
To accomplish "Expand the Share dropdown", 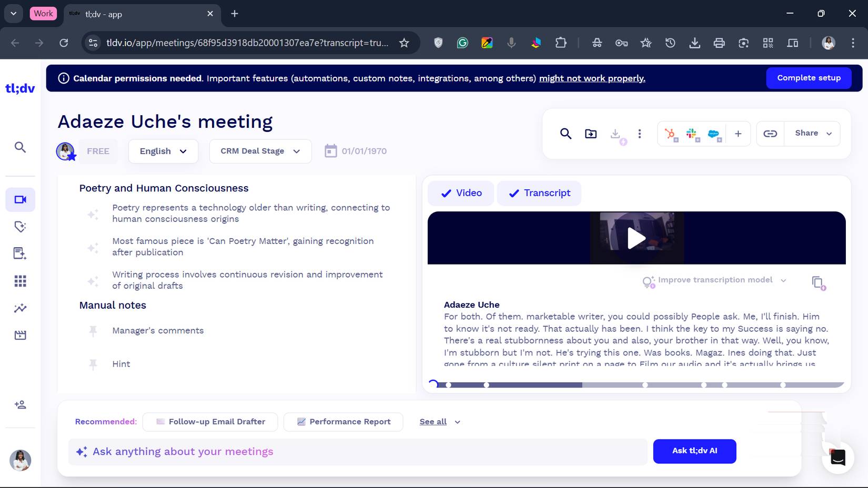I will pos(812,134).
